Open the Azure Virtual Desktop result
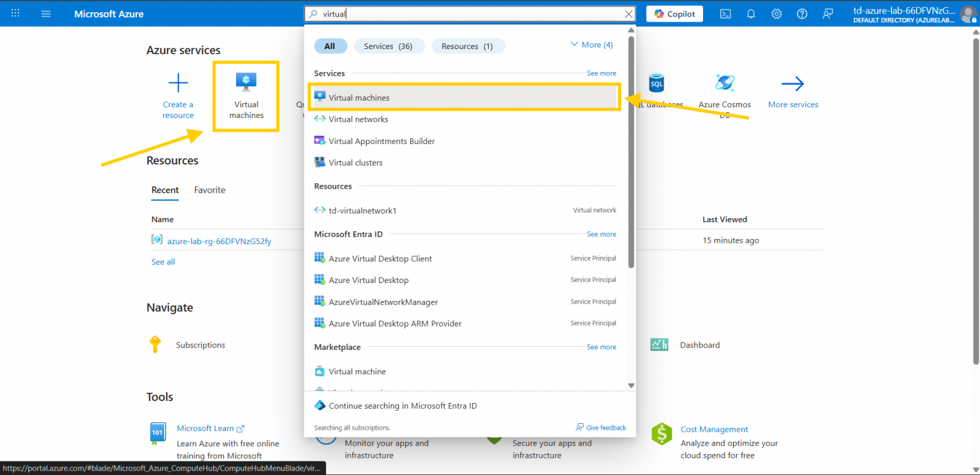 tap(464, 280)
